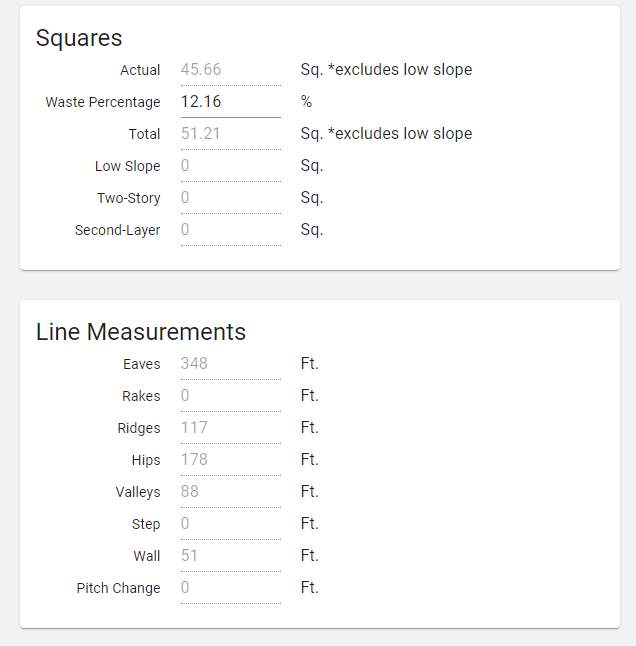Screen dimensions: 636x646
Task: Focus the Hips measurement field
Action: click(x=231, y=460)
